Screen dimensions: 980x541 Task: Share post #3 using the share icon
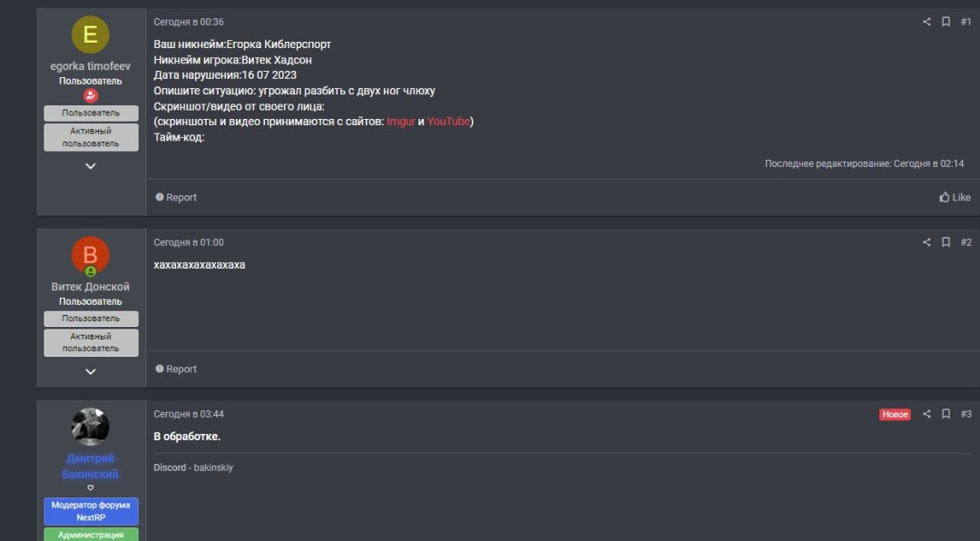[926, 414]
